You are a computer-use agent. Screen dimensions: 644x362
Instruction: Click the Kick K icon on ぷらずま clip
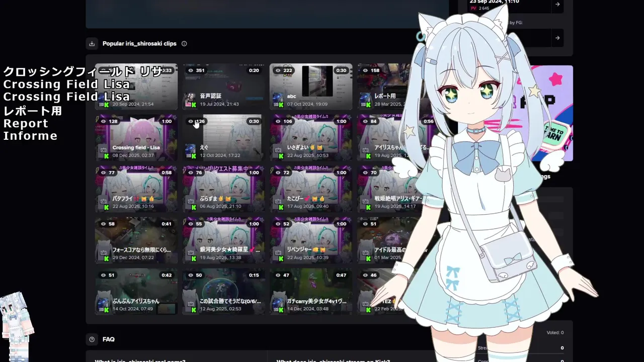pos(194,207)
